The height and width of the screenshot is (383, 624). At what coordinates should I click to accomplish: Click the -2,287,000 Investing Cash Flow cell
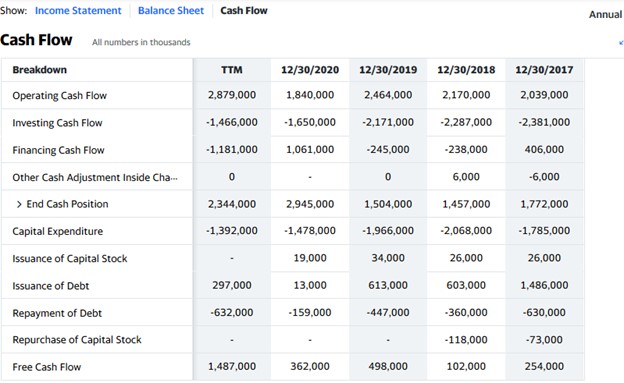466,122
